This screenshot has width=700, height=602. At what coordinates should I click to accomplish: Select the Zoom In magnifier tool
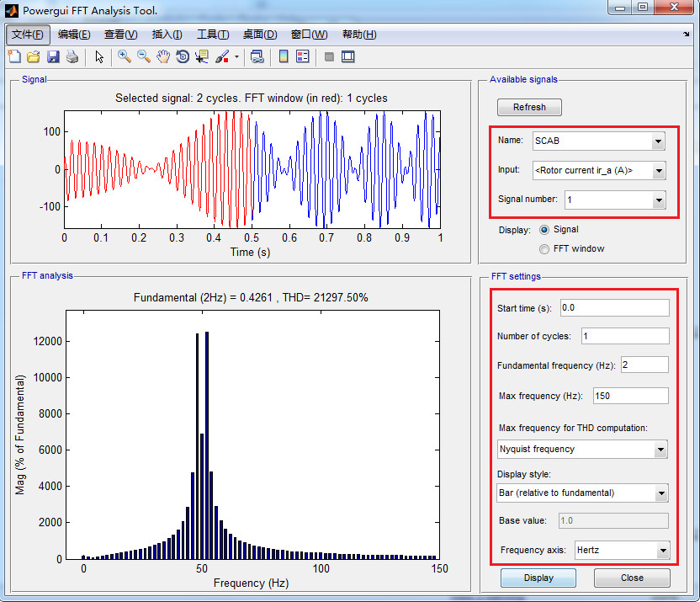pyautogui.click(x=125, y=57)
